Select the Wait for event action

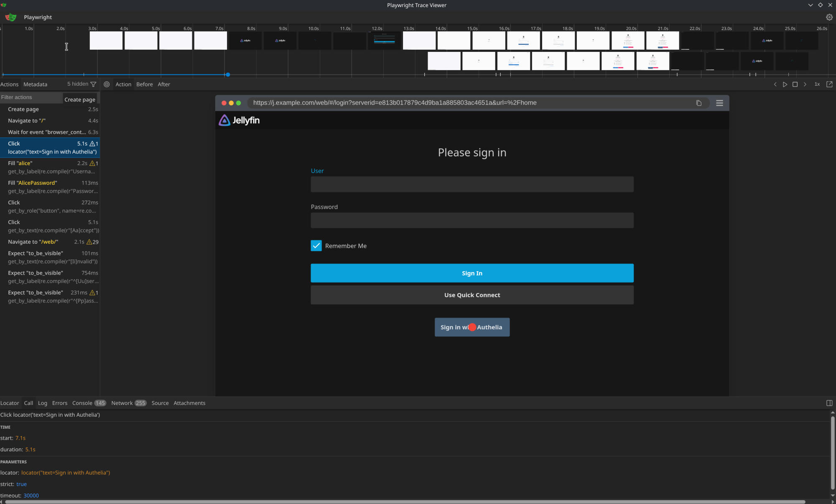point(50,132)
